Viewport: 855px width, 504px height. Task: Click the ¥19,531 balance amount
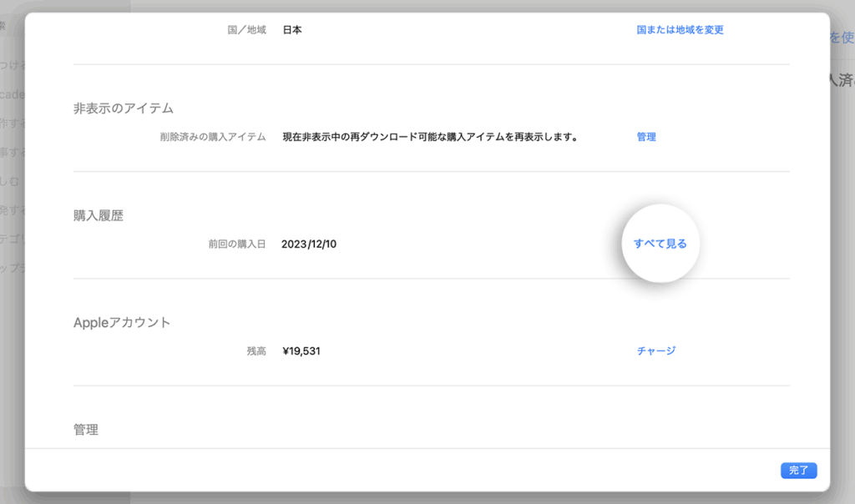click(301, 350)
